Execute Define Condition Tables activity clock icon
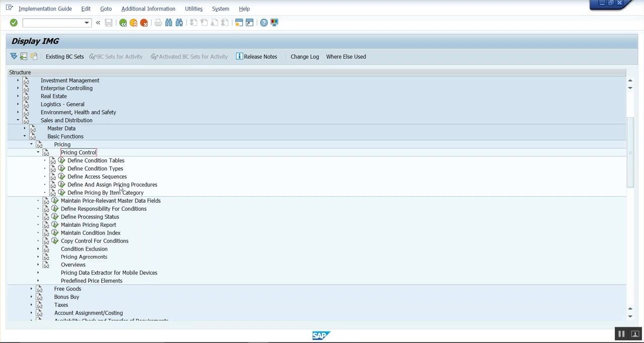Screen dimensions: 644x343 coord(61,160)
